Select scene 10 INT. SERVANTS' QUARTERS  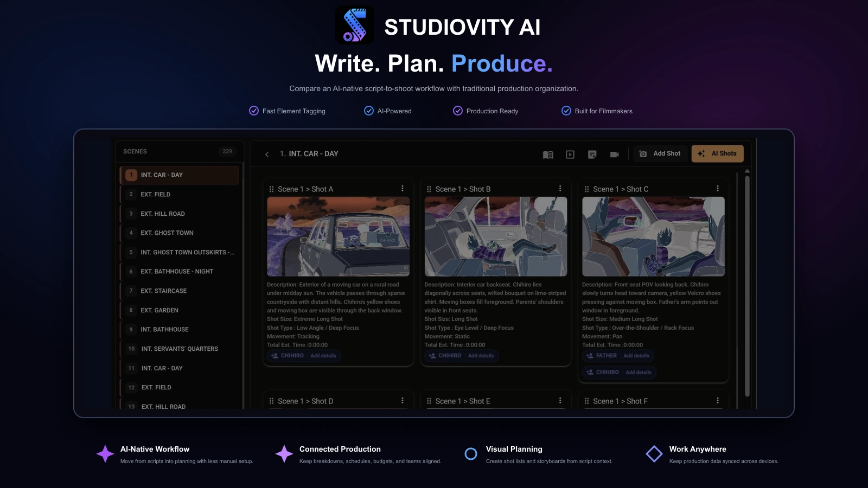(x=179, y=349)
